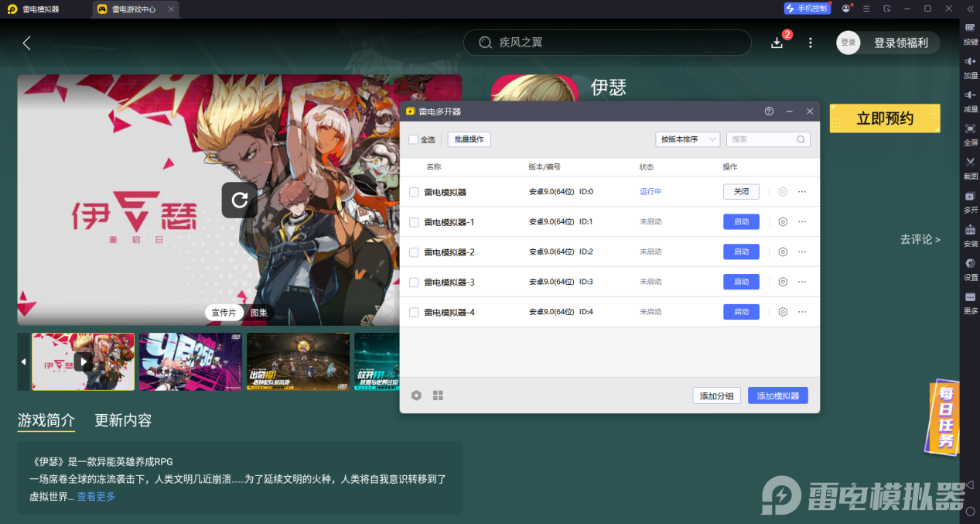Click the 安装 APK install icon
This screenshot has height=524, width=980.
coord(970,235)
